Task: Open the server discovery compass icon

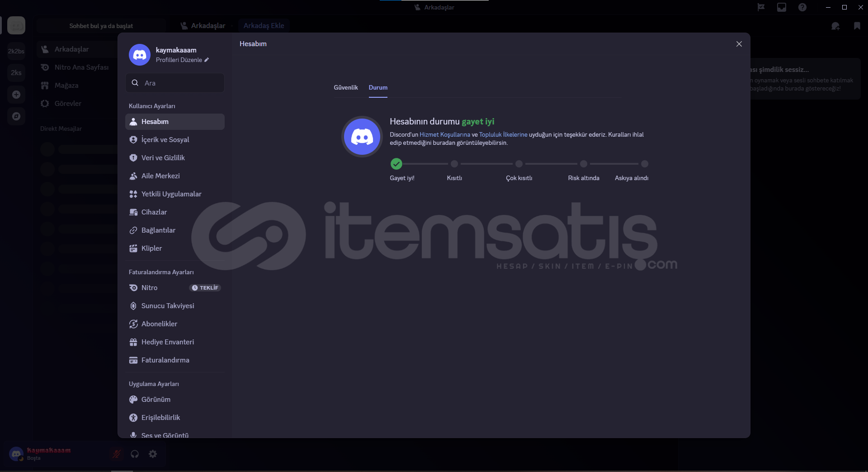Action: pyautogui.click(x=16, y=116)
